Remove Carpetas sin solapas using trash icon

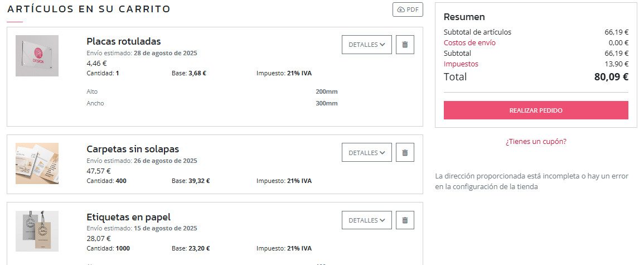point(405,152)
